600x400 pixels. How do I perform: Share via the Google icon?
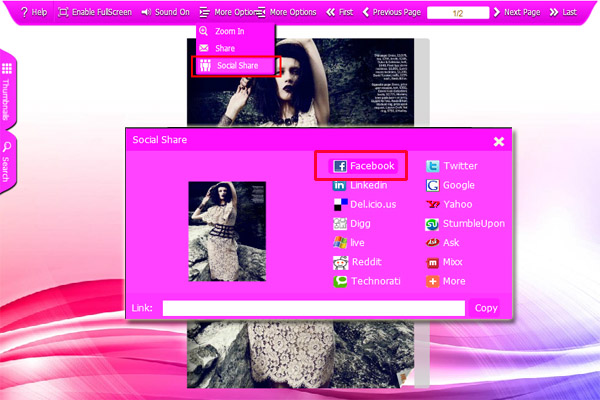pyautogui.click(x=432, y=186)
